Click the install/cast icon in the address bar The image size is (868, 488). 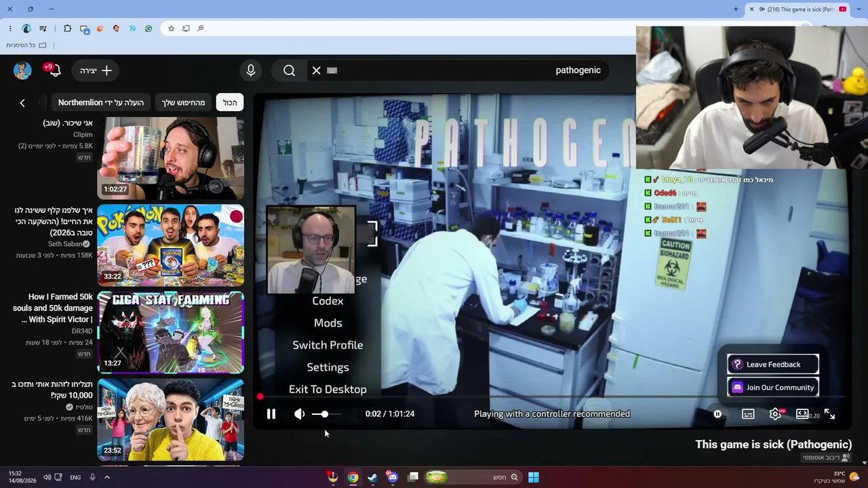tap(186, 28)
